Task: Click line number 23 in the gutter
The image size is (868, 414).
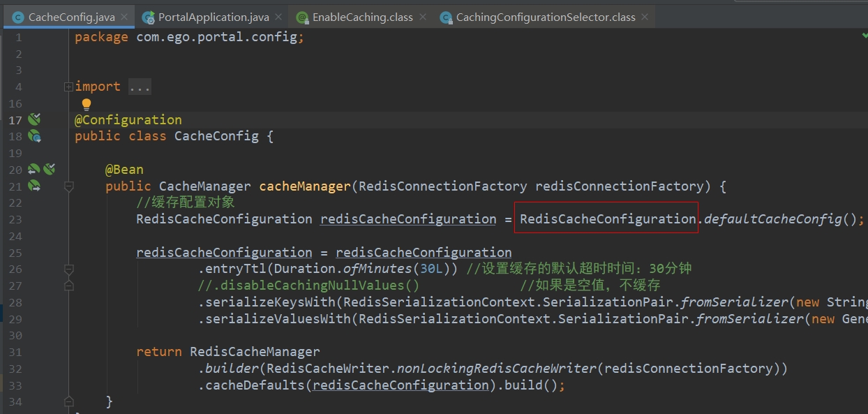Action: (x=15, y=219)
